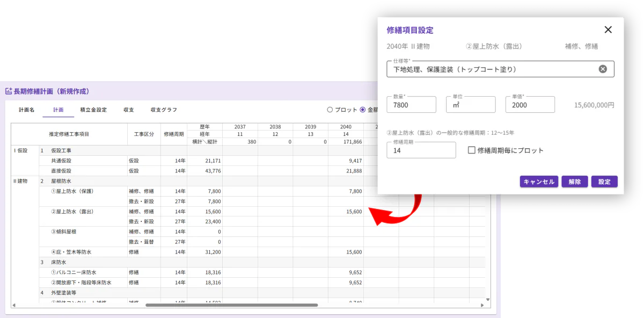Click the 2040 column cell showing 21,888

click(x=346, y=171)
